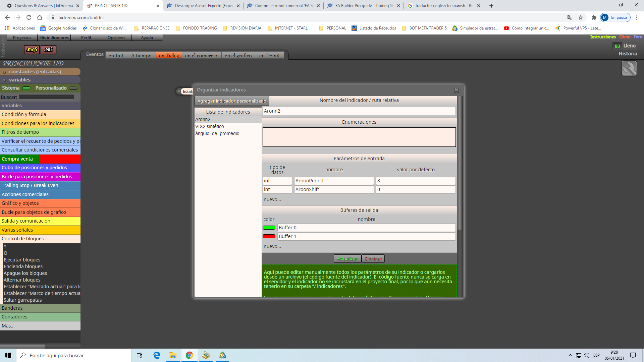Click the Enumeraciones text area

[359, 137]
